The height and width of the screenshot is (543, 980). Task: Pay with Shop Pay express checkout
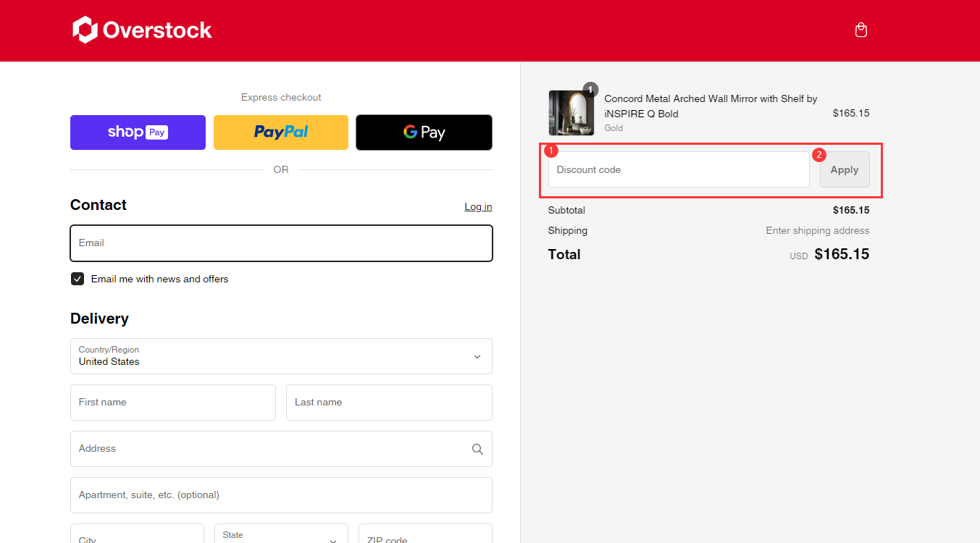coord(138,132)
